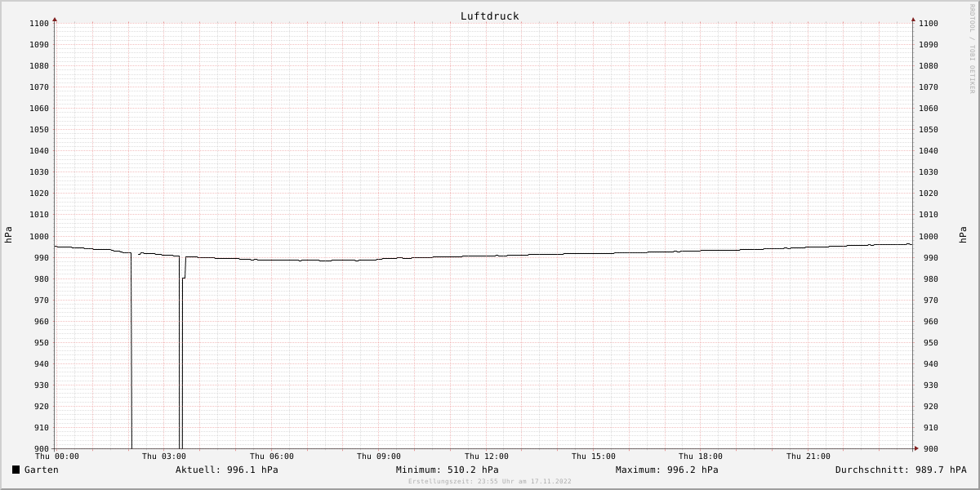Click the "Luftdruck" chart title
This screenshot has height=490, width=980.
point(489,16)
